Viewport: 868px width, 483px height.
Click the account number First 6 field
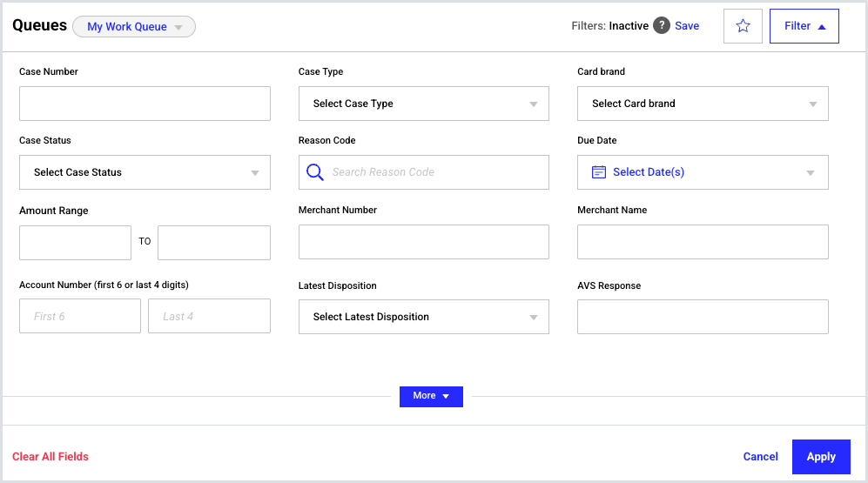click(80, 317)
